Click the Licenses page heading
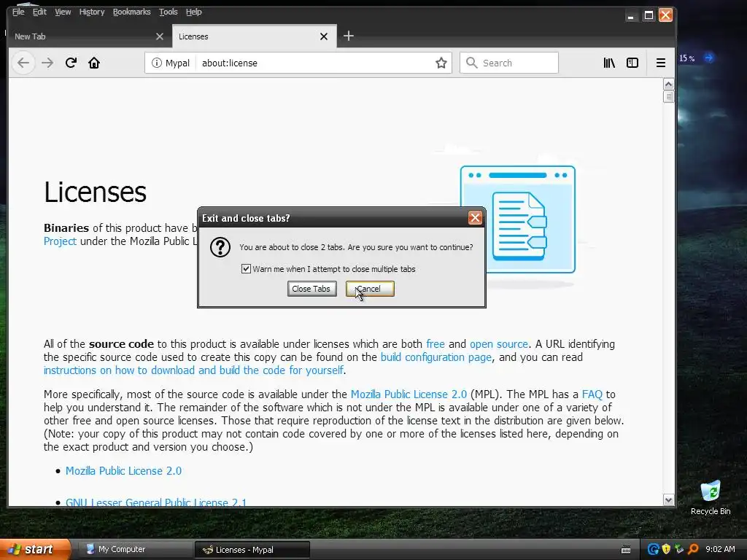Viewport: 747px width, 560px height. [x=96, y=192]
